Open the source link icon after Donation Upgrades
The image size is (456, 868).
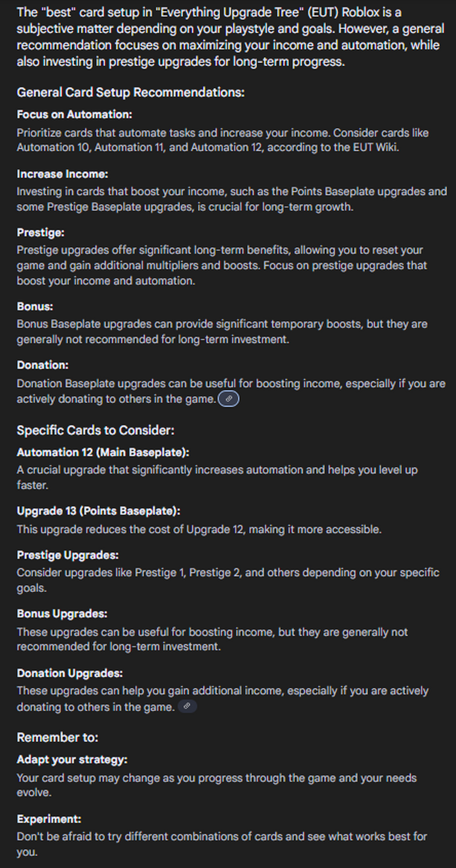[x=187, y=706]
